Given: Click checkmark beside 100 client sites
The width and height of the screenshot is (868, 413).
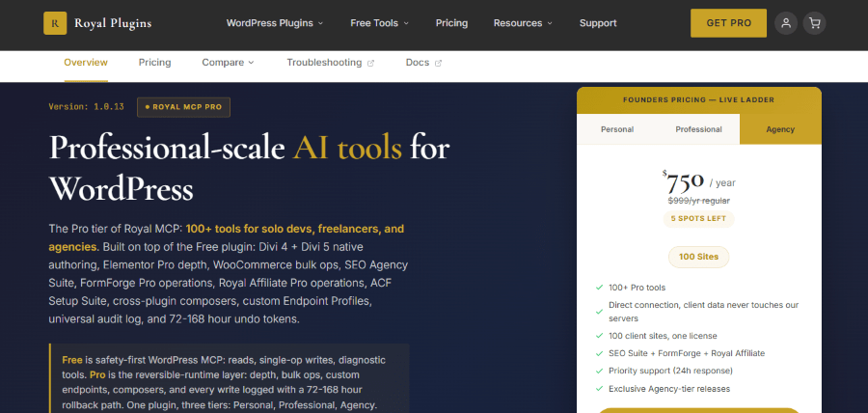Looking at the screenshot, I should coord(599,336).
